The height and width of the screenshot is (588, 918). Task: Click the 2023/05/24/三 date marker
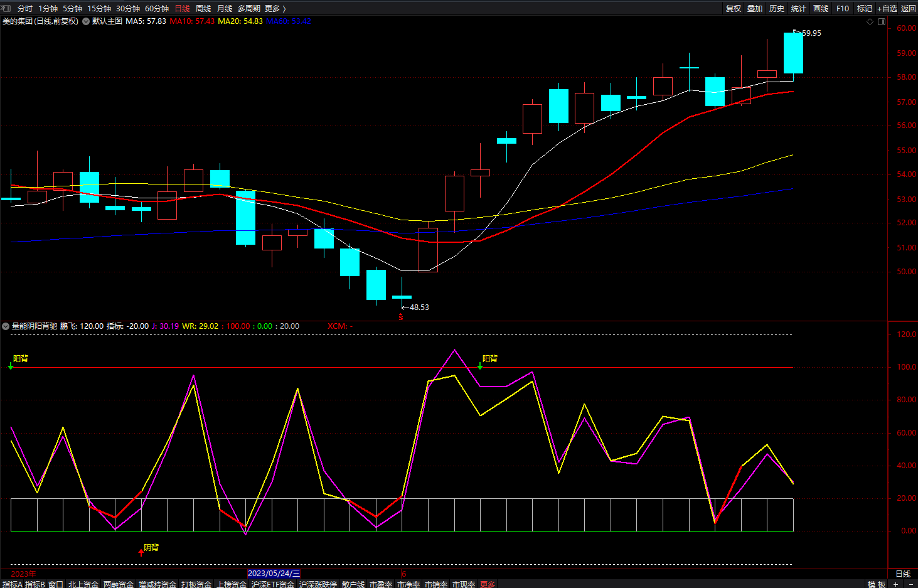274,574
